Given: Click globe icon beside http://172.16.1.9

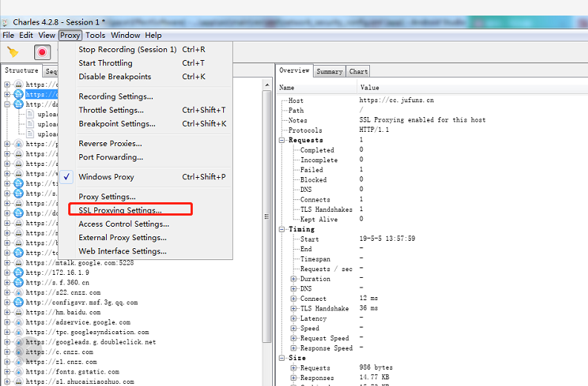Looking at the screenshot, I should tap(19, 273).
